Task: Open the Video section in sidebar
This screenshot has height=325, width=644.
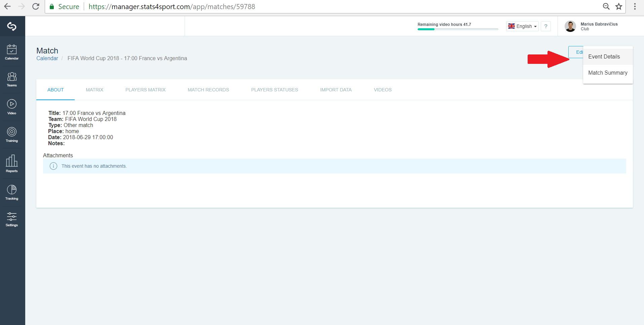Action: pyautogui.click(x=12, y=107)
